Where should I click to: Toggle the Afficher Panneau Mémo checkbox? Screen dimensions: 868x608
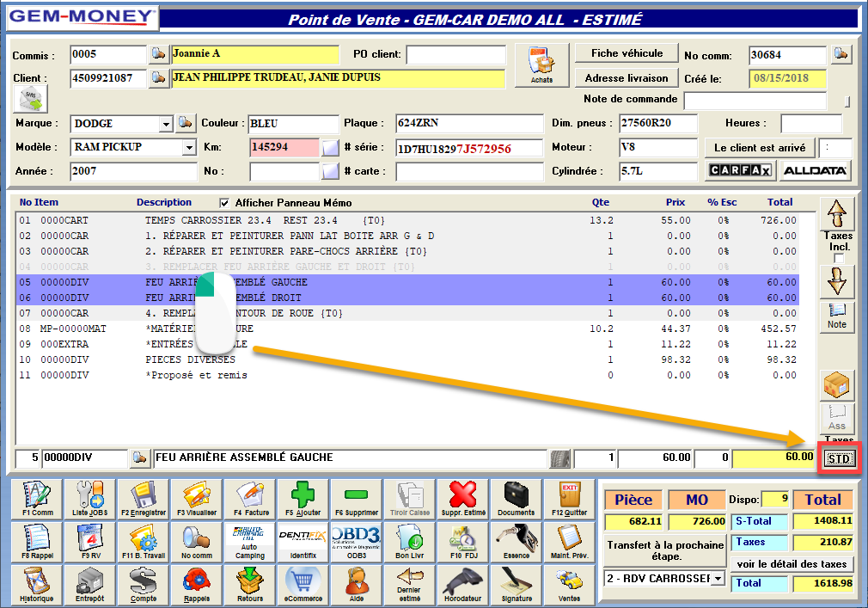[224, 203]
